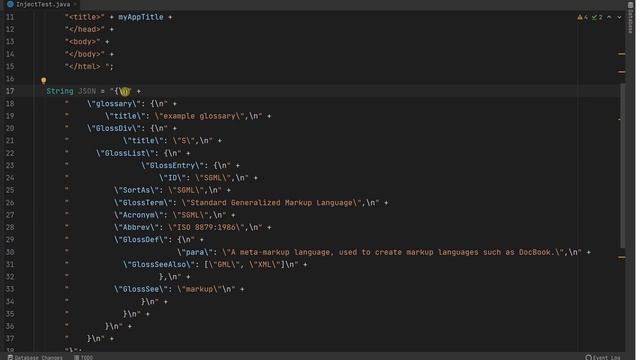Click the \"GlossDiv\" key on line 20
Viewport: 640px width, 360px height.
tap(114, 128)
